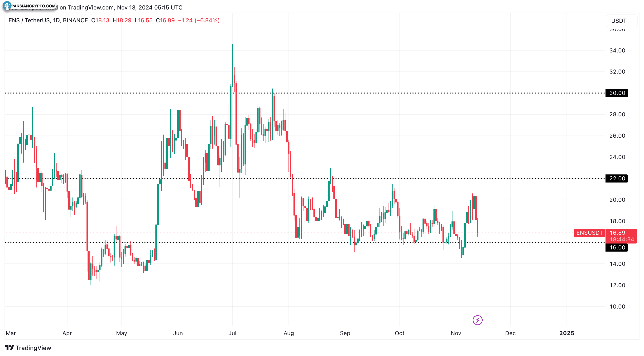Image resolution: width=644 pixels, height=356 pixels.
Task: Click the 2025 label on time axis
Action: pos(566,333)
